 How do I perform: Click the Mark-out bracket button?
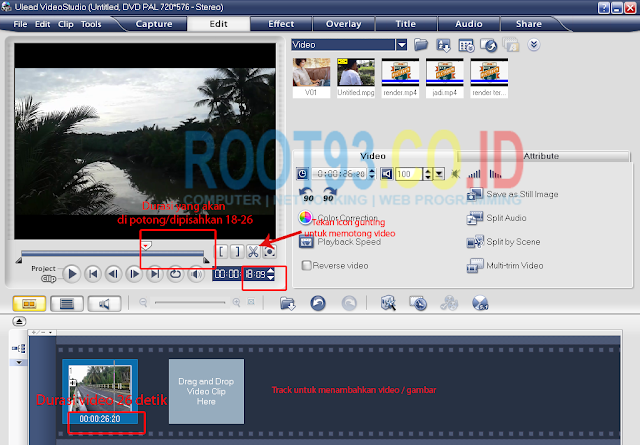click(x=237, y=251)
